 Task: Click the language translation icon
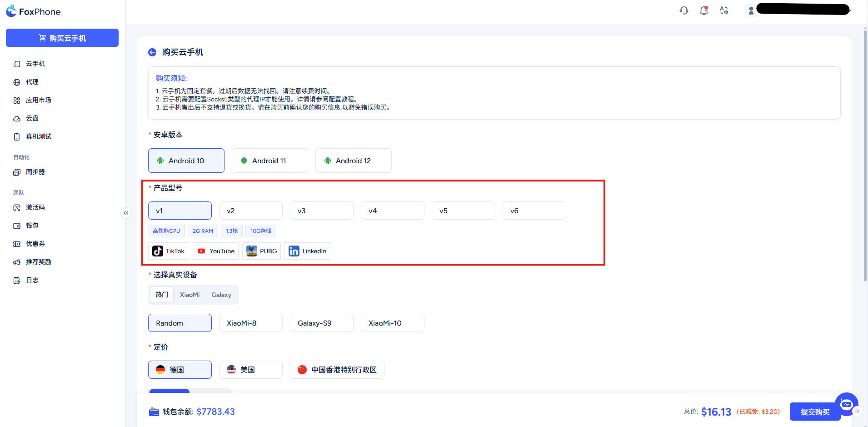pyautogui.click(x=724, y=10)
